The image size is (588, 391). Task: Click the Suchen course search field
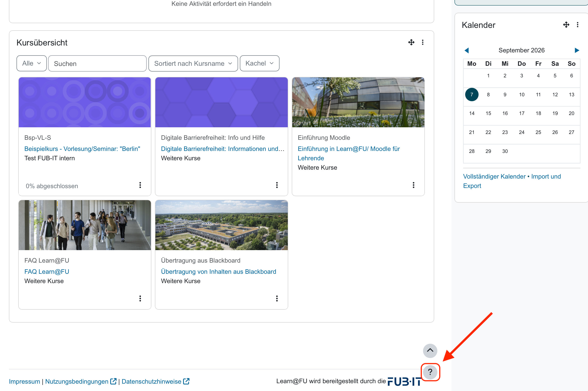(x=97, y=63)
